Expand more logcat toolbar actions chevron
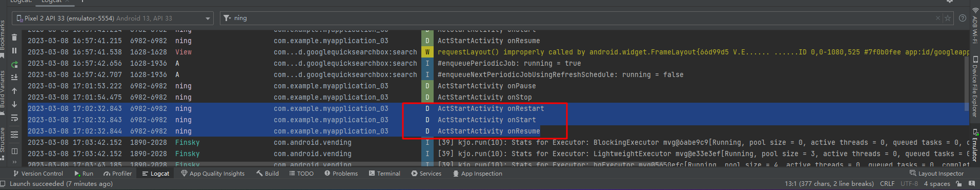The image size is (980, 190). 14,163
